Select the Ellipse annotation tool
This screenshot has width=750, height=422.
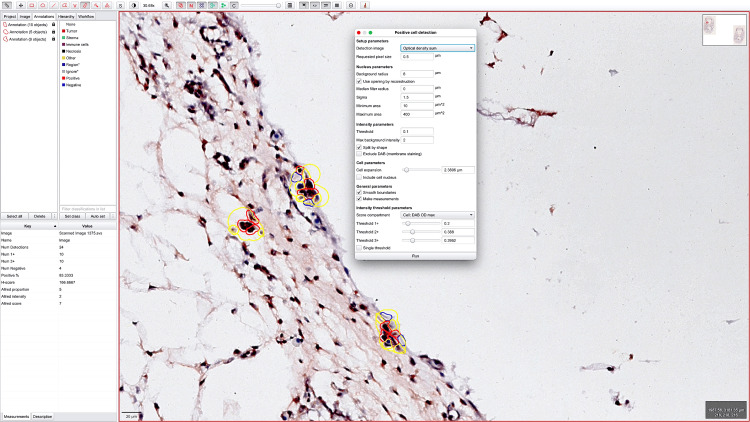[x=43, y=5]
